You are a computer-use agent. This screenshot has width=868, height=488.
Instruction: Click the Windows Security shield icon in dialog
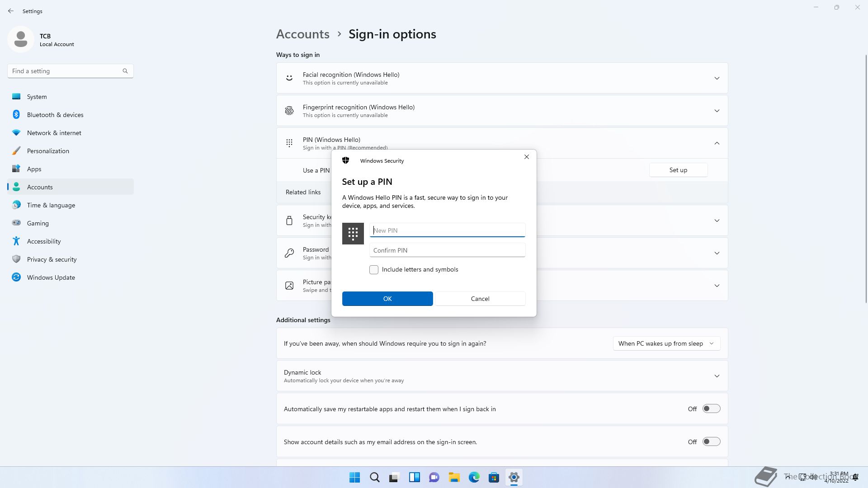[346, 160]
